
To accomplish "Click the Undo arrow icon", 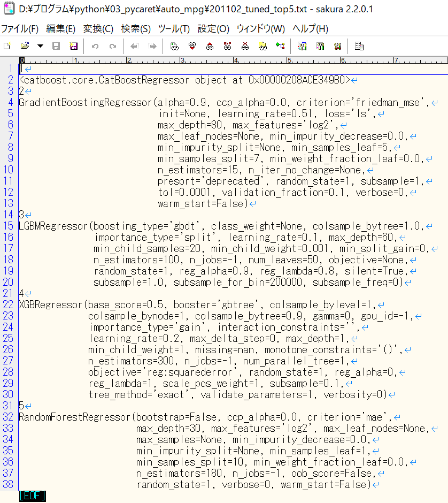I will 95,46.
